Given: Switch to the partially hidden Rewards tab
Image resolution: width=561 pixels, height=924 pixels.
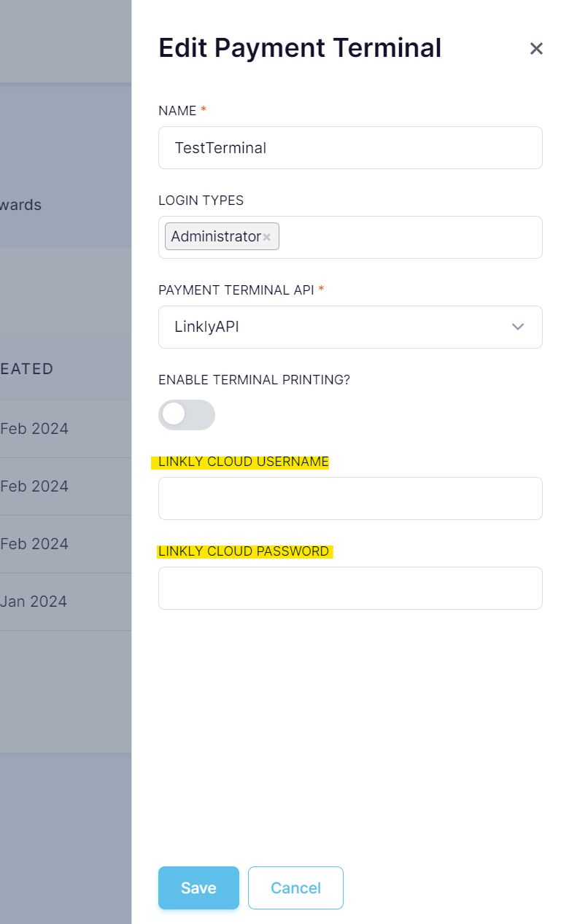Looking at the screenshot, I should 20,205.
